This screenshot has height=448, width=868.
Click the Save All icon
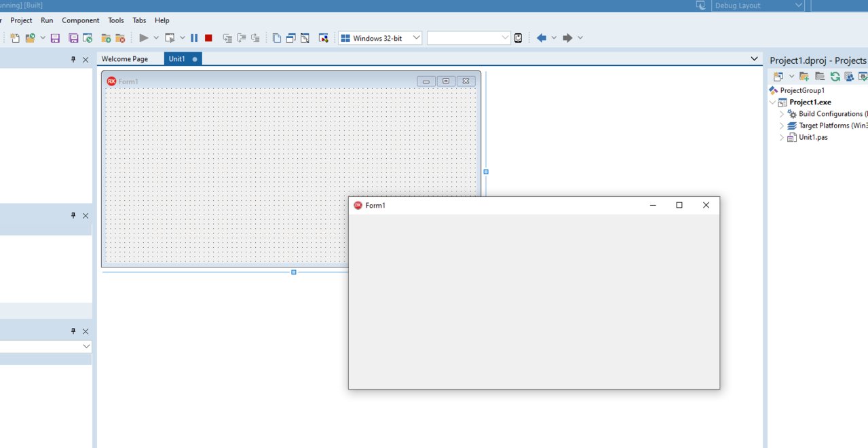tap(73, 38)
